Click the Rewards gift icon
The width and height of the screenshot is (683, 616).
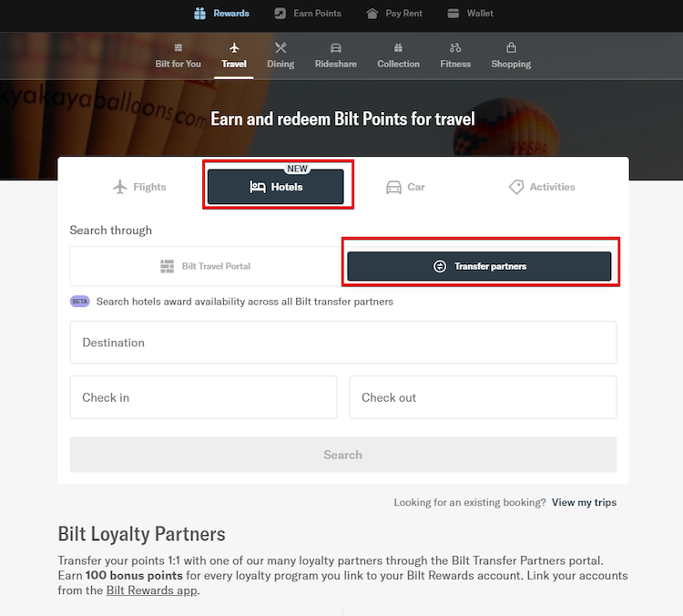(x=200, y=14)
